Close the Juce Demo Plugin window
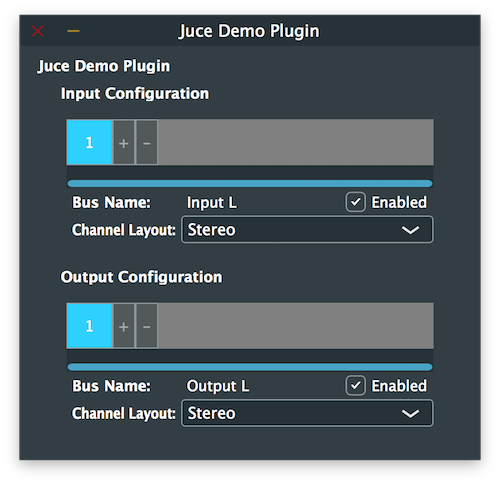 pos(38,31)
